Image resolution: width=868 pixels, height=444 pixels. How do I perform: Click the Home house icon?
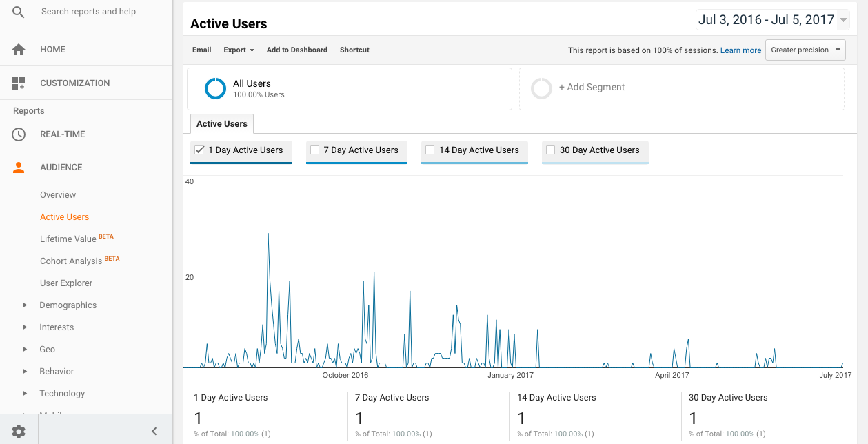pos(19,50)
